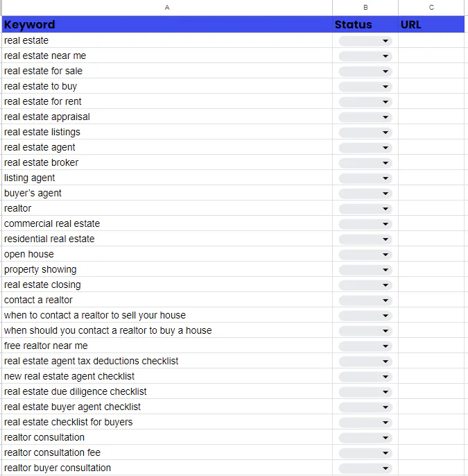Select the 'real estate closing' cell
The width and height of the screenshot is (468, 476).
(x=167, y=284)
